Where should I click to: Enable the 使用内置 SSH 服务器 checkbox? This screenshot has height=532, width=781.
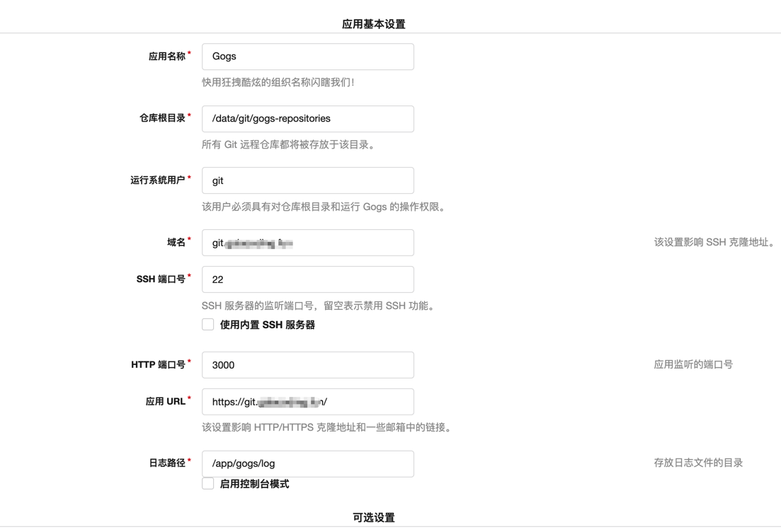pyautogui.click(x=208, y=325)
